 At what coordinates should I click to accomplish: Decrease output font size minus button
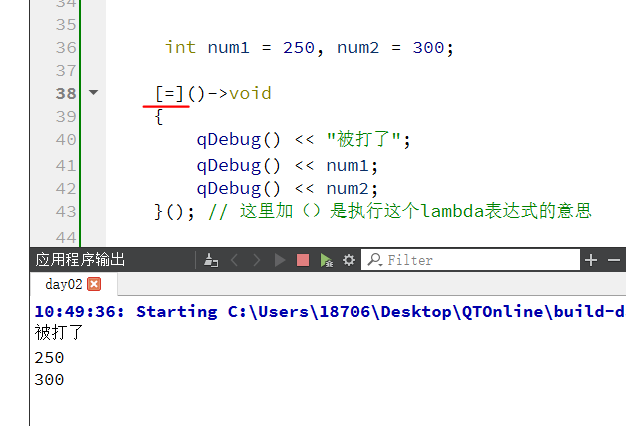click(x=614, y=260)
